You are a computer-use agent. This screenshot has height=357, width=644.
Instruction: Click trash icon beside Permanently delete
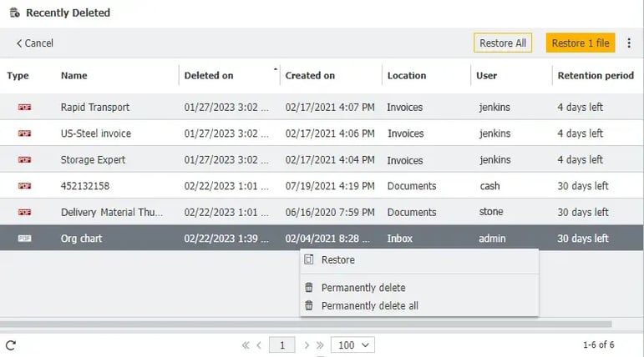click(309, 287)
